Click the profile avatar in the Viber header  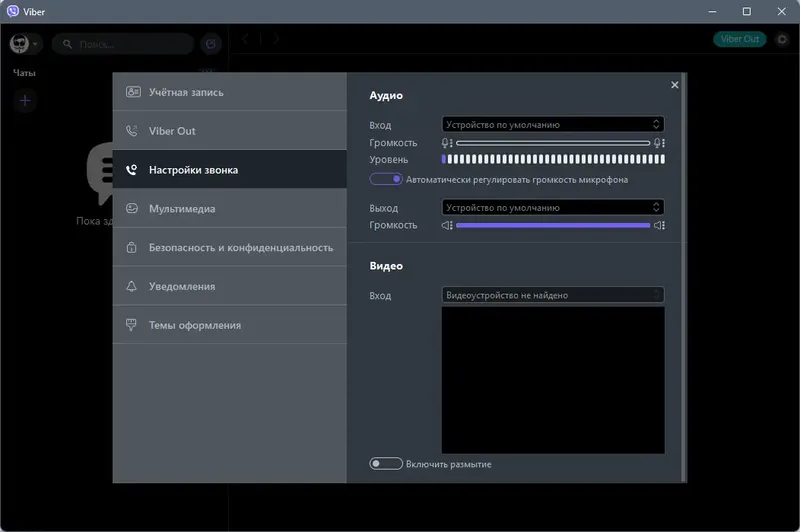tap(19, 44)
